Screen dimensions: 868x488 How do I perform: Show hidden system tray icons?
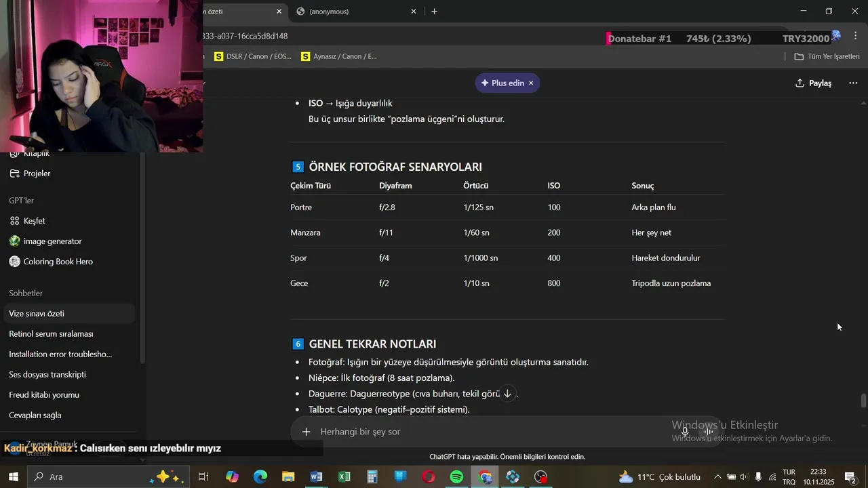coord(717,477)
